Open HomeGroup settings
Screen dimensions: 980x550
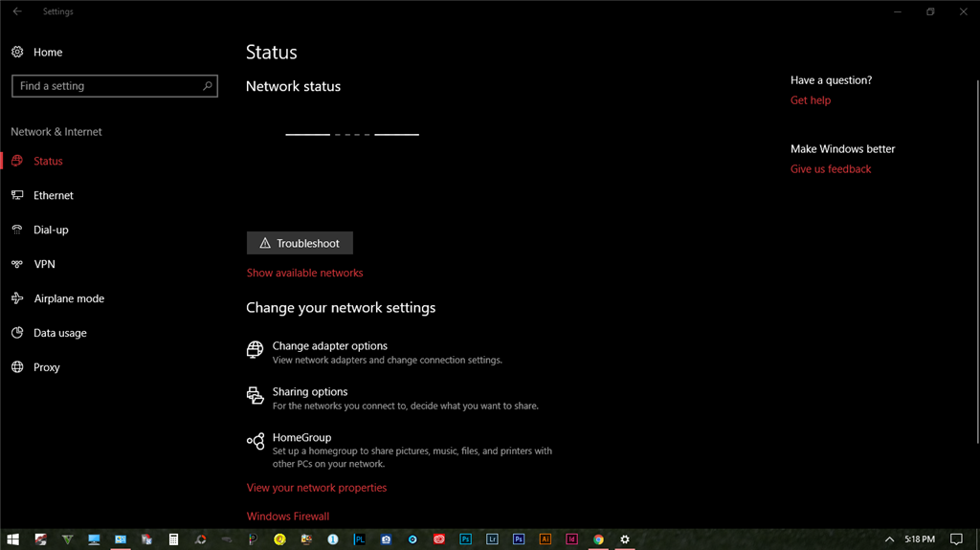click(301, 437)
